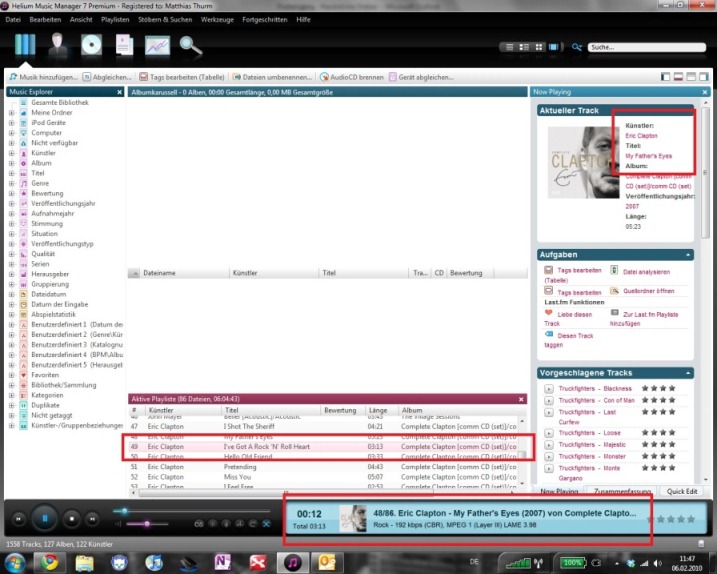717x574 pixels.
Task: Expand the Favoriten tree node
Action: click(x=11, y=375)
